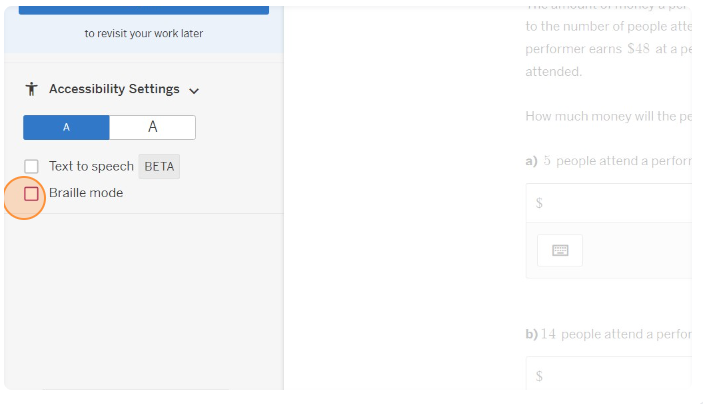703x404 pixels.
Task: Click the dollar sign in part a field
Action: coord(539,203)
